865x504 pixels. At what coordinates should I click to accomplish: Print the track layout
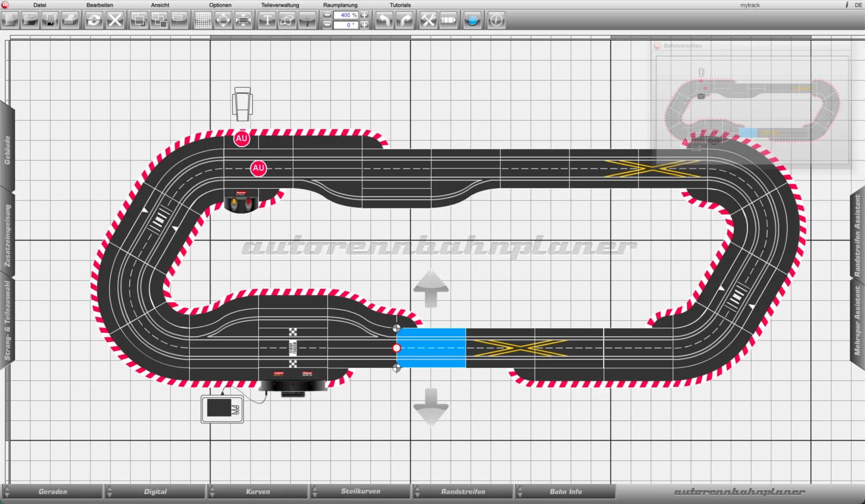[x=70, y=20]
